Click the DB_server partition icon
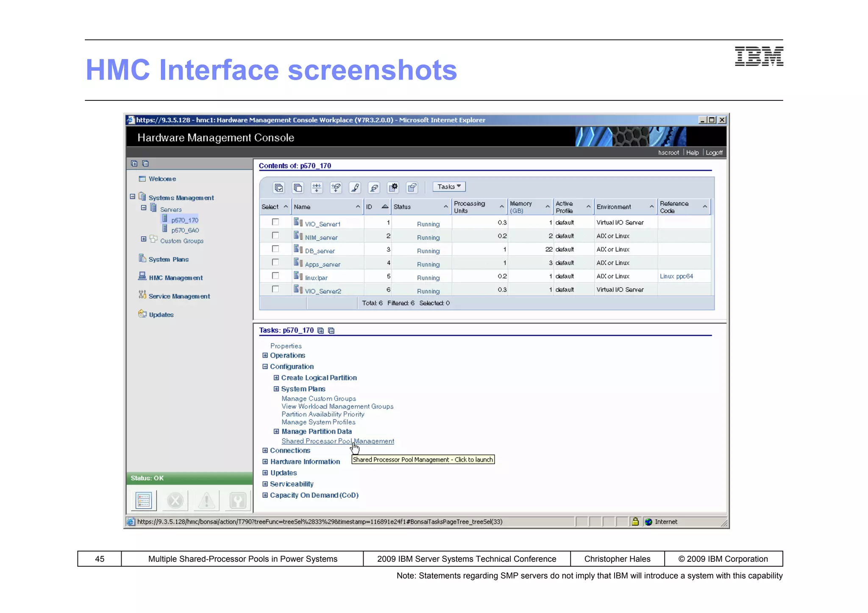The image size is (868, 613). (298, 249)
